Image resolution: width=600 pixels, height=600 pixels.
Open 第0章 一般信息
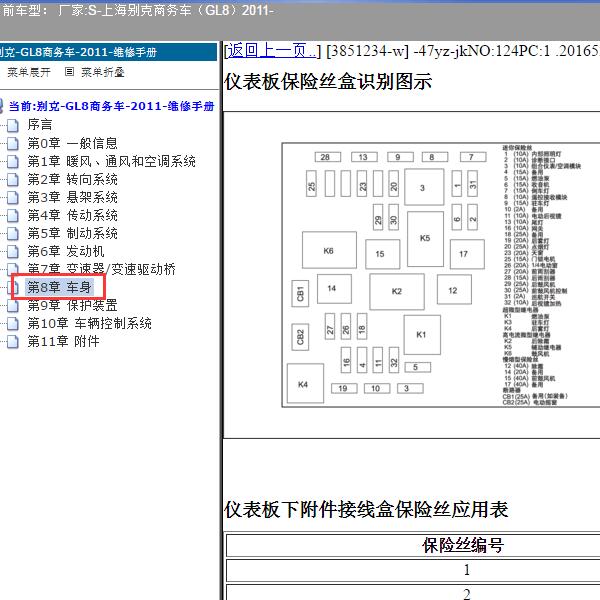(72, 143)
